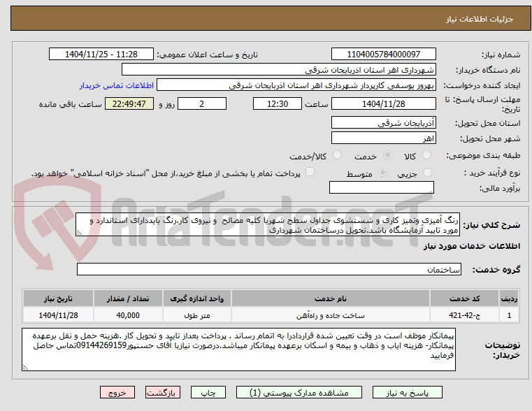Select the جزیی purchase type radio
This screenshot has width=532, height=411.
click(x=428, y=172)
